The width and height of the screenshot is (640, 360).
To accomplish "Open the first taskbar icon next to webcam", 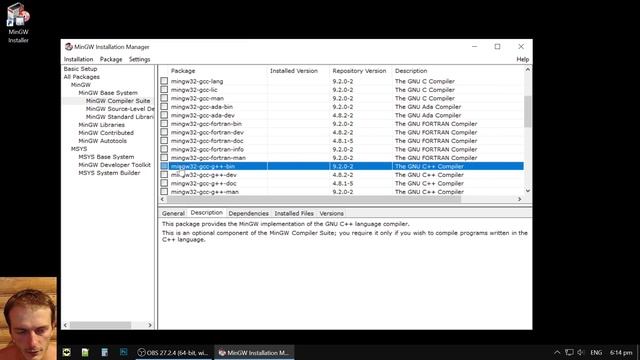I will tap(67, 352).
